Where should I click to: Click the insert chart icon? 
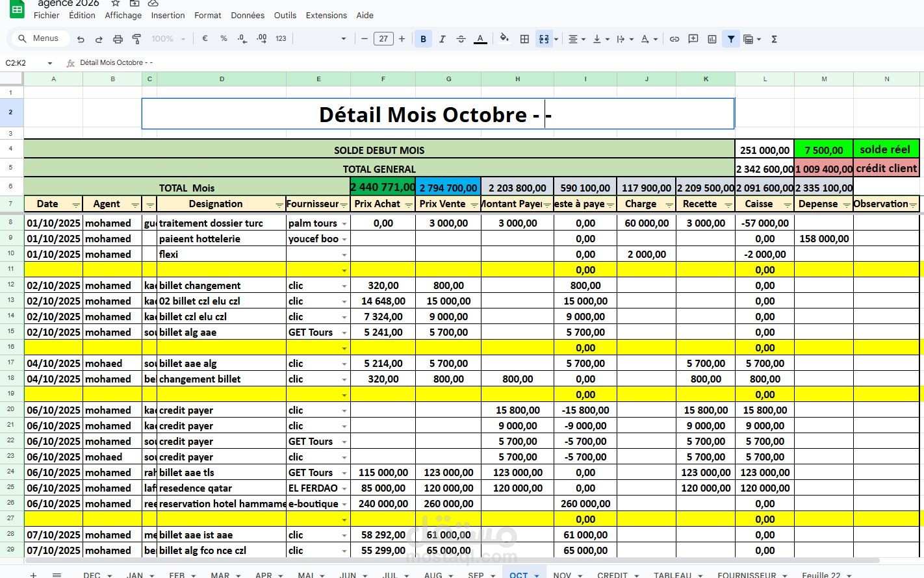(712, 39)
